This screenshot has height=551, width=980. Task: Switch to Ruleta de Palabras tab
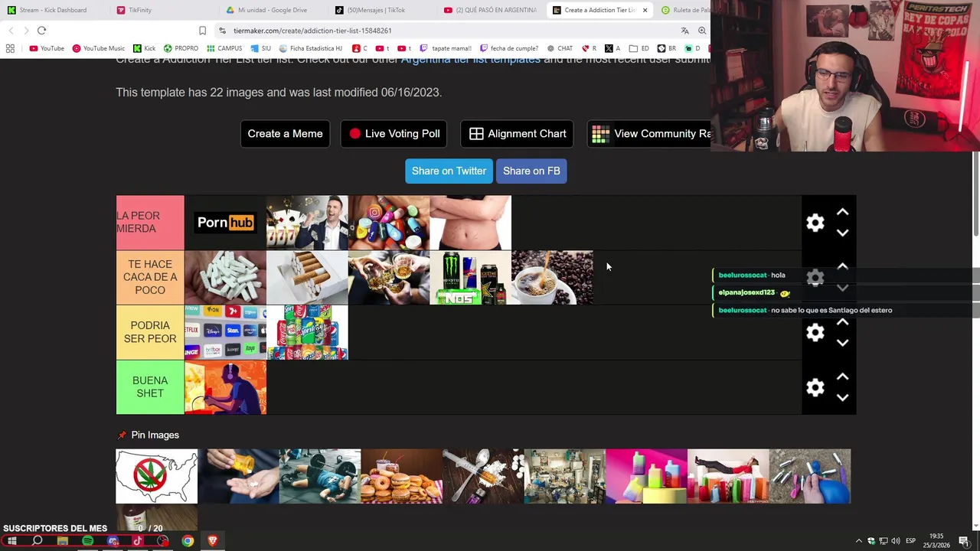[685, 10]
